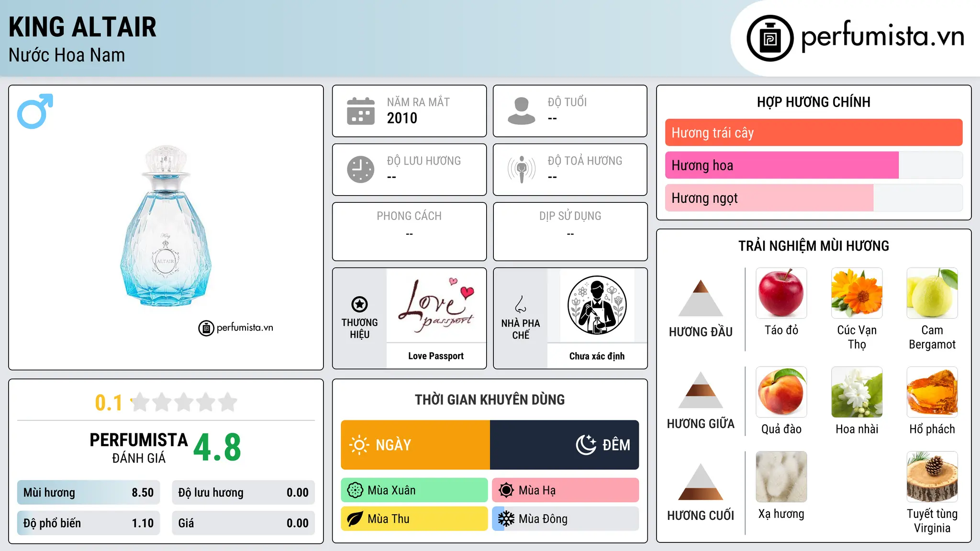The height and width of the screenshot is (551, 980).
Task: Click the leaf icon for Mùa Thu
Action: tap(355, 519)
